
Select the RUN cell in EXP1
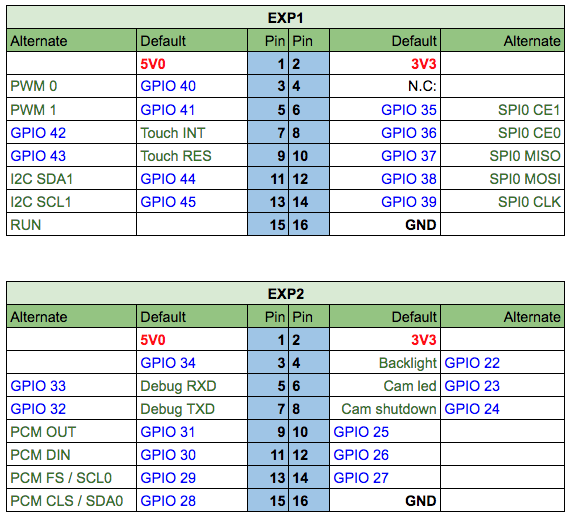72,225
